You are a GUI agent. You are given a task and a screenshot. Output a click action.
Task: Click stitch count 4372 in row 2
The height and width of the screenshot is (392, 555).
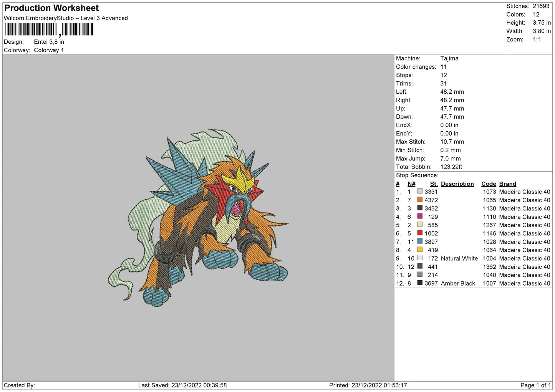pyautogui.click(x=431, y=200)
